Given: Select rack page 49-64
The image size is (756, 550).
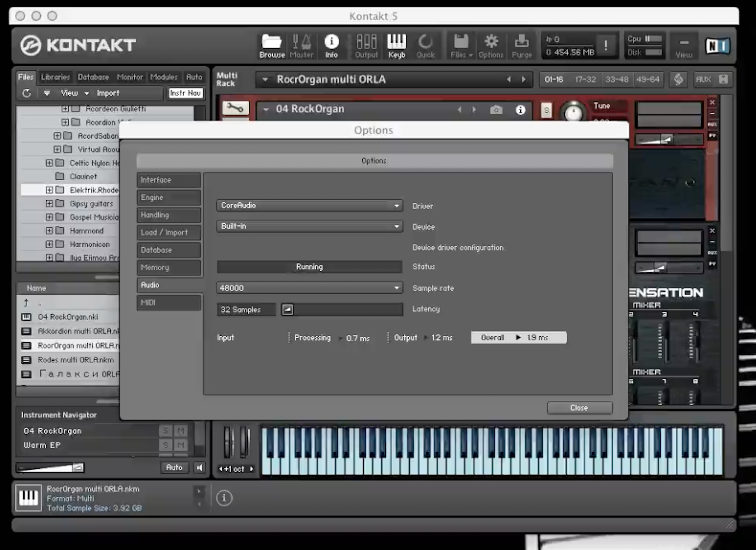Looking at the screenshot, I should [648, 79].
